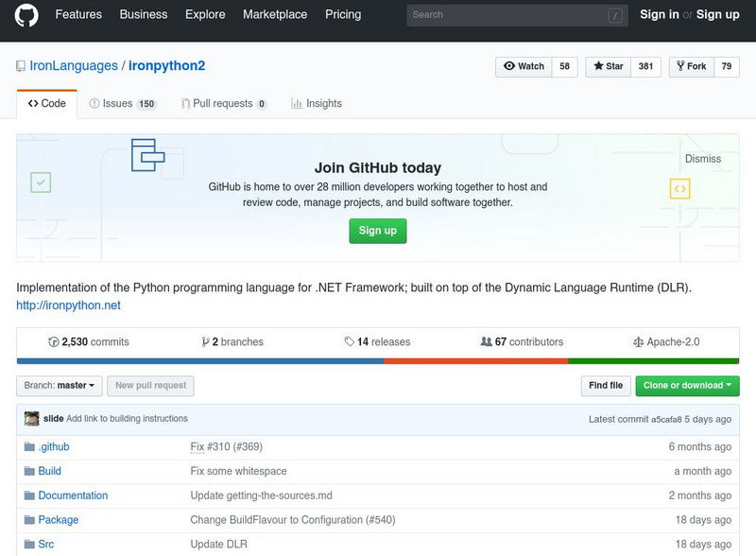Switch to the Issues tab

[x=122, y=104]
